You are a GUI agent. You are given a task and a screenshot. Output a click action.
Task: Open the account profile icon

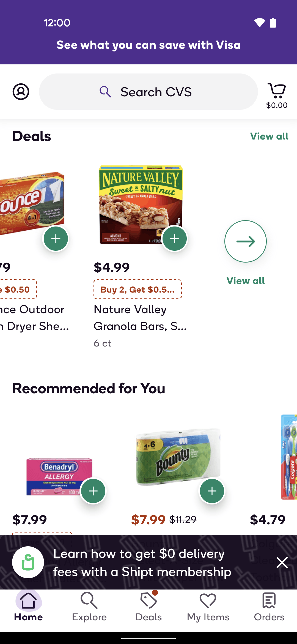(21, 92)
